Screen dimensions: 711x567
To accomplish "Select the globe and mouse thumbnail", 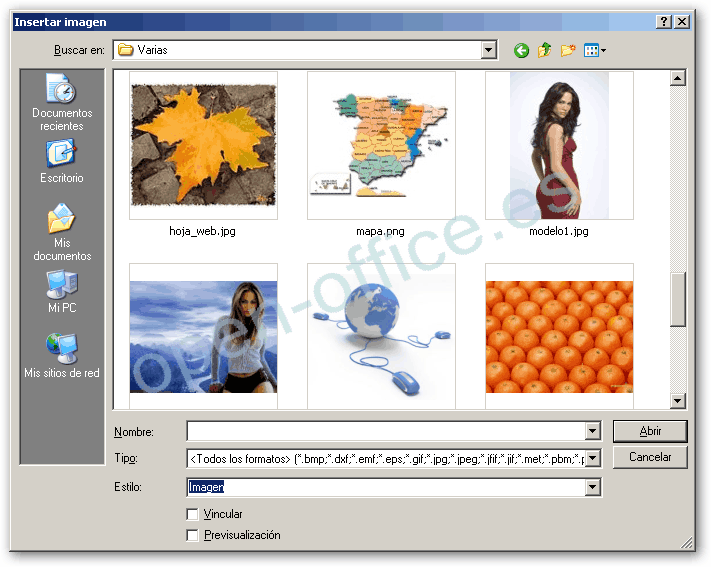I will click(x=381, y=337).
